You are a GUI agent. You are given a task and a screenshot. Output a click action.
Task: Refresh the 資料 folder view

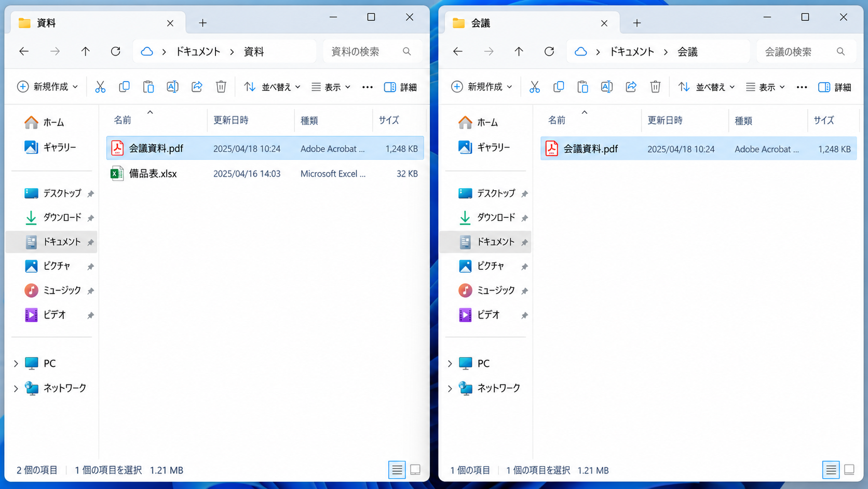[x=116, y=51]
